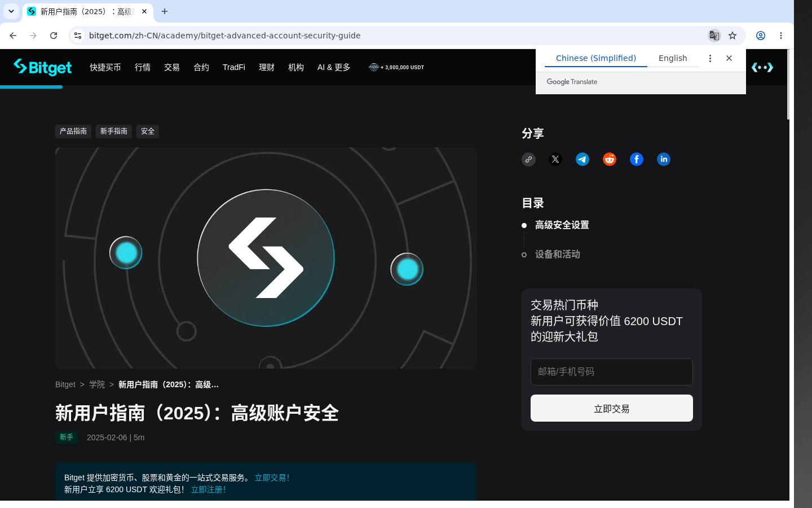This screenshot has width=812, height=508.
Task: Click the Bitget header icon at far right
Action: tap(762, 67)
